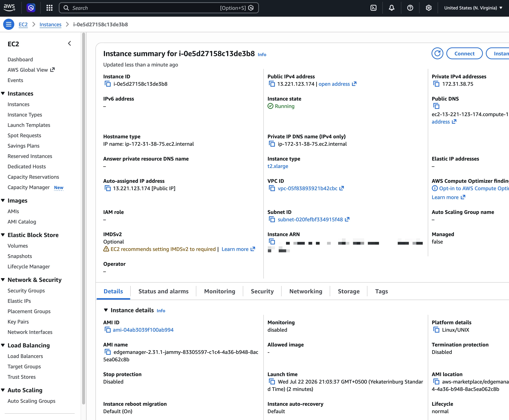Click the sidebar vertical scrollbar
Viewport: 509px width, 420px height.
(x=84, y=219)
